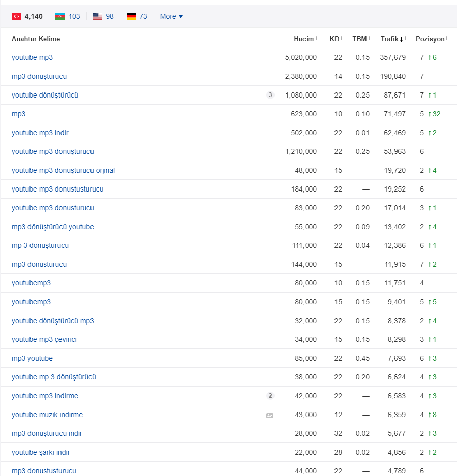Click the traffic value 71,497
The height and width of the screenshot is (476, 457).
pos(394,114)
